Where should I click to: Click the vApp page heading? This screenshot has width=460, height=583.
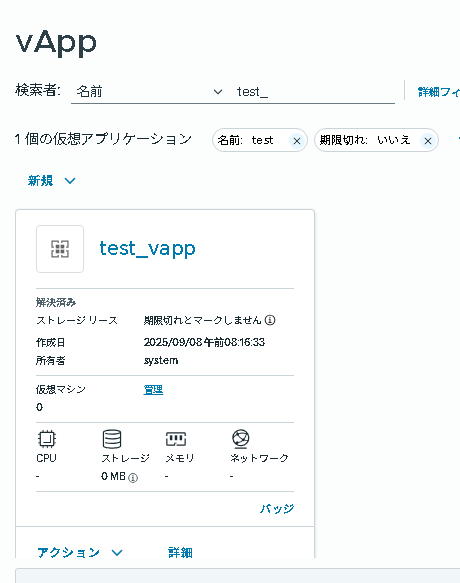pos(56,43)
